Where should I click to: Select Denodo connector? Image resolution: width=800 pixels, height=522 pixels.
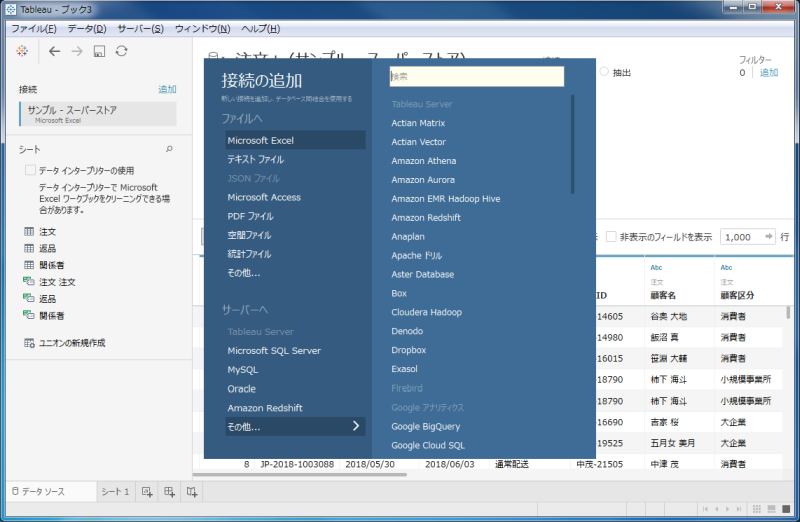pyautogui.click(x=407, y=331)
